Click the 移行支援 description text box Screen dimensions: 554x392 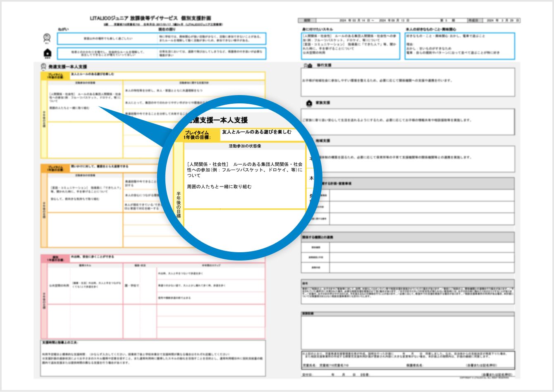(408, 82)
